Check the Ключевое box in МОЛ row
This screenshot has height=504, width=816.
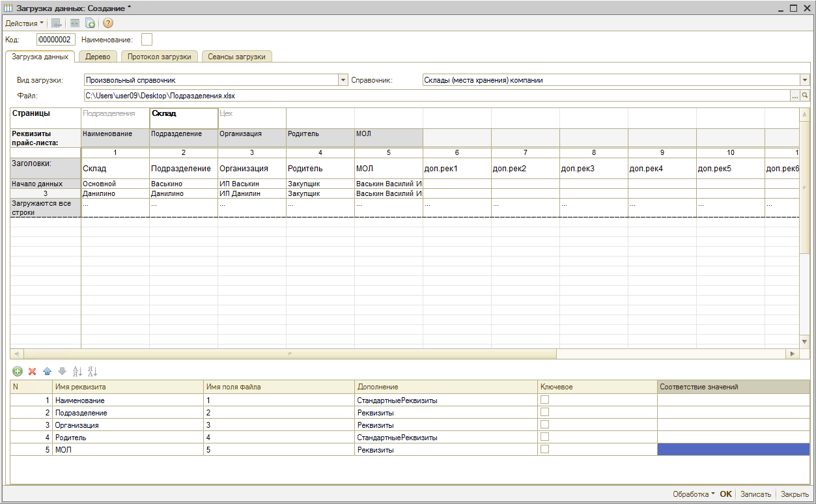[x=544, y=449]
